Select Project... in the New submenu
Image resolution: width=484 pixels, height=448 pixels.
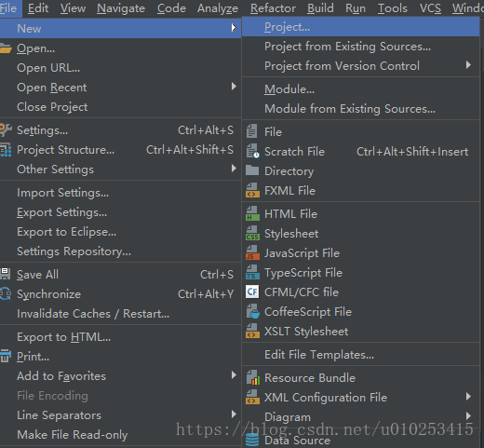click(x=361, y=27)
